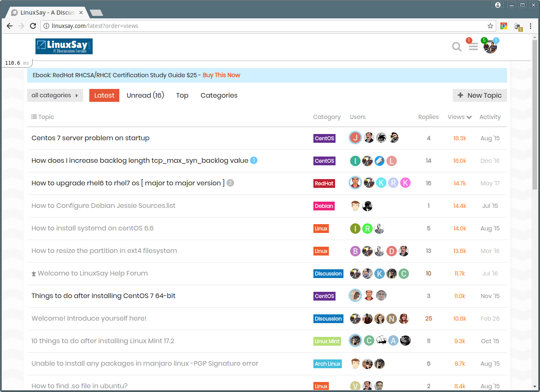This screenshot has width=540, height=392.
Task: Click the Arch Linux category tag
Action: click(328, 364)
